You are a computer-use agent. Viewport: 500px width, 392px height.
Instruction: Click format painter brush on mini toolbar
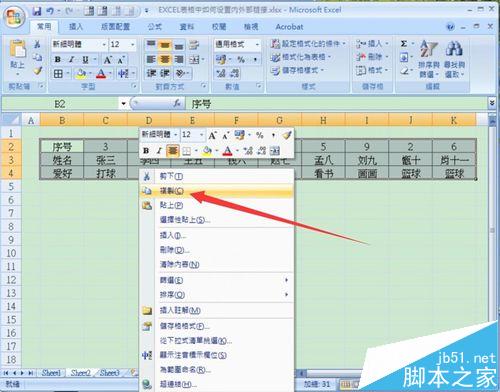(287, 135)
